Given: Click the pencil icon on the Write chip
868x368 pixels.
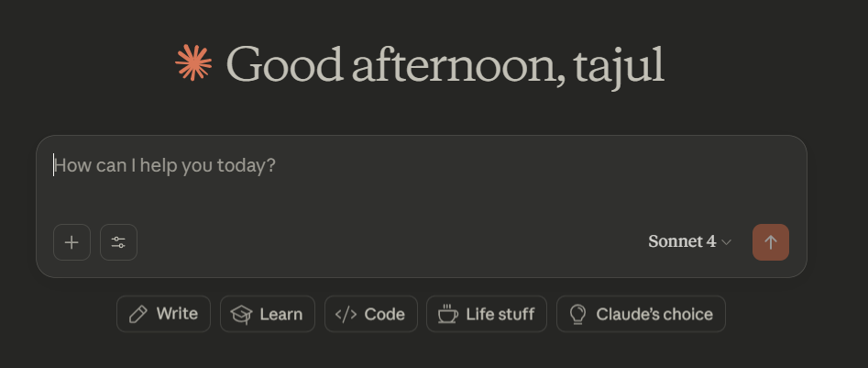Looking at the screenshot, I should 138,314.
